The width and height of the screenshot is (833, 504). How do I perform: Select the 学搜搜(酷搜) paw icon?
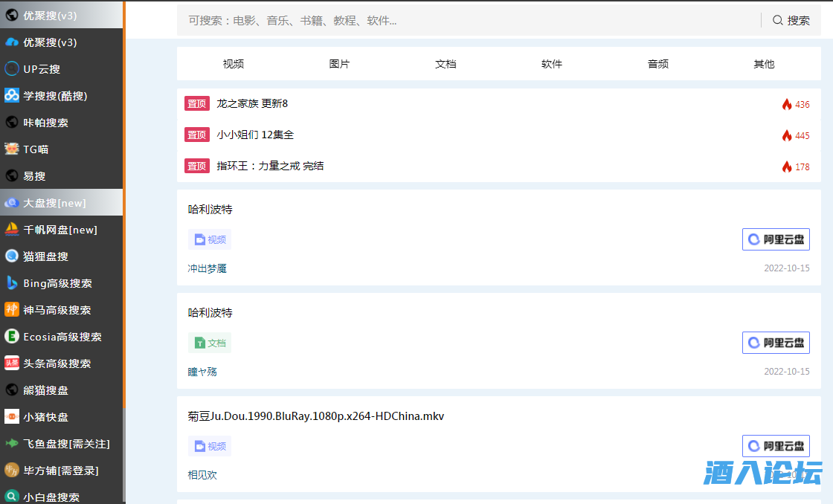(12, 96)
